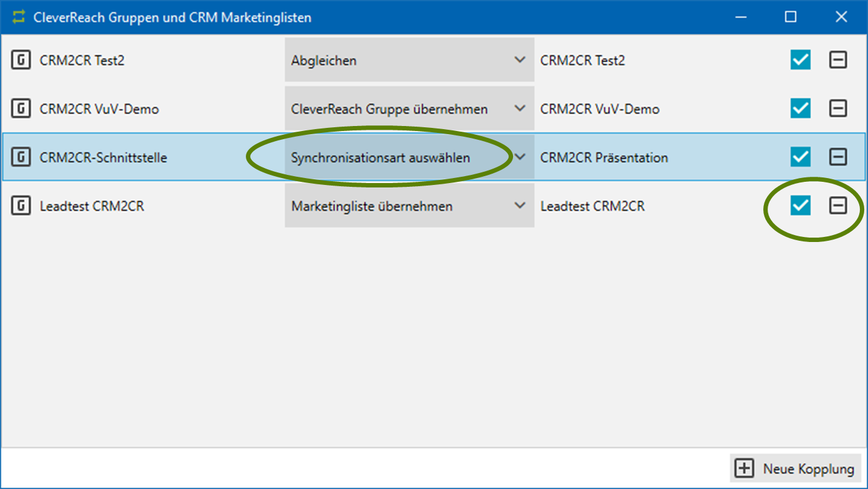Remove the CRM2CR VuV-Demo coupling with minus icon

(x=838, y=108)
